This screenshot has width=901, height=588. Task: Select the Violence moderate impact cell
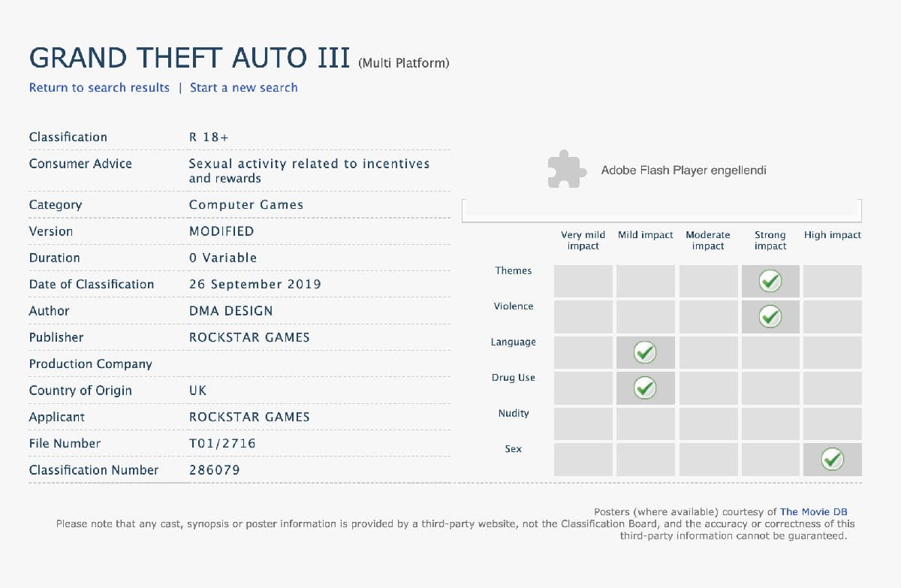(708, 316)
